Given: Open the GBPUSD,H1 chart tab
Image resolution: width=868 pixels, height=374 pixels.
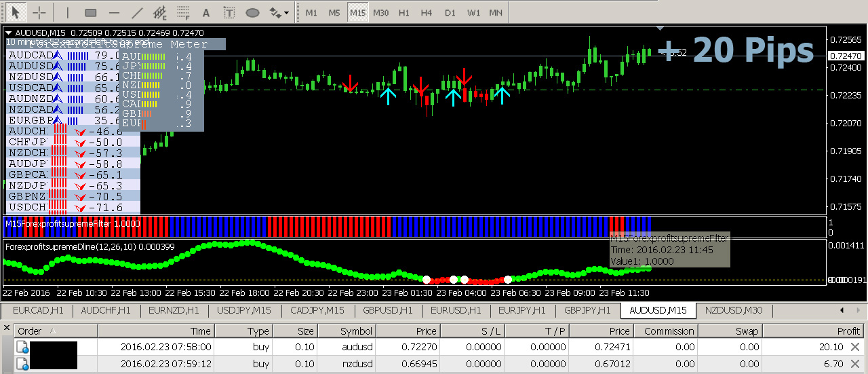Looking at the screenshot, I should coord(388,311).
